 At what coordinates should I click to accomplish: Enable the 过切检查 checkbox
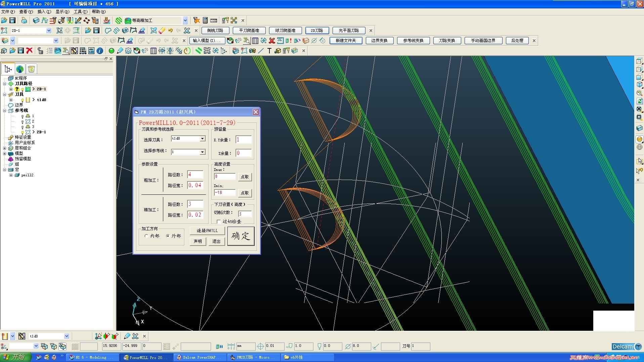point(219,222)
